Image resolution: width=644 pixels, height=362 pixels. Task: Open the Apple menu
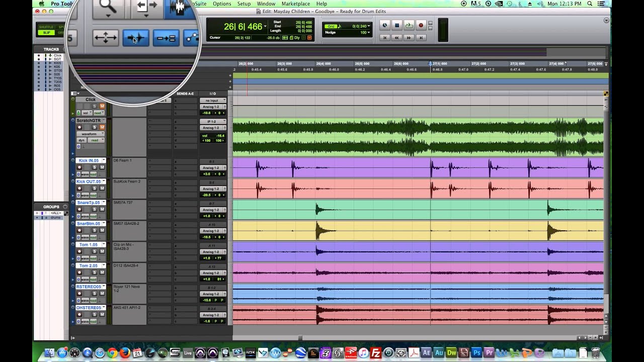41,4
